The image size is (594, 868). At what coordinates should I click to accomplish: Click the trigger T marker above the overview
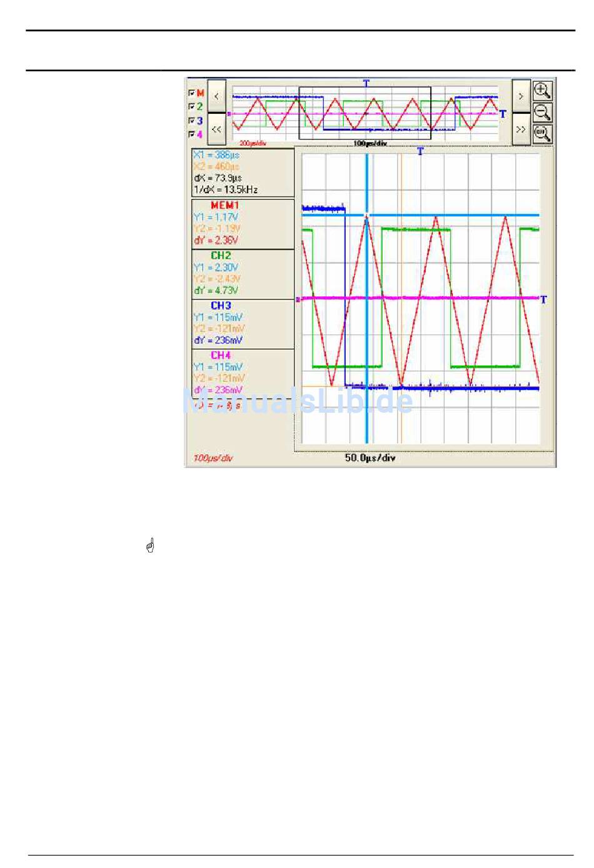366,83
